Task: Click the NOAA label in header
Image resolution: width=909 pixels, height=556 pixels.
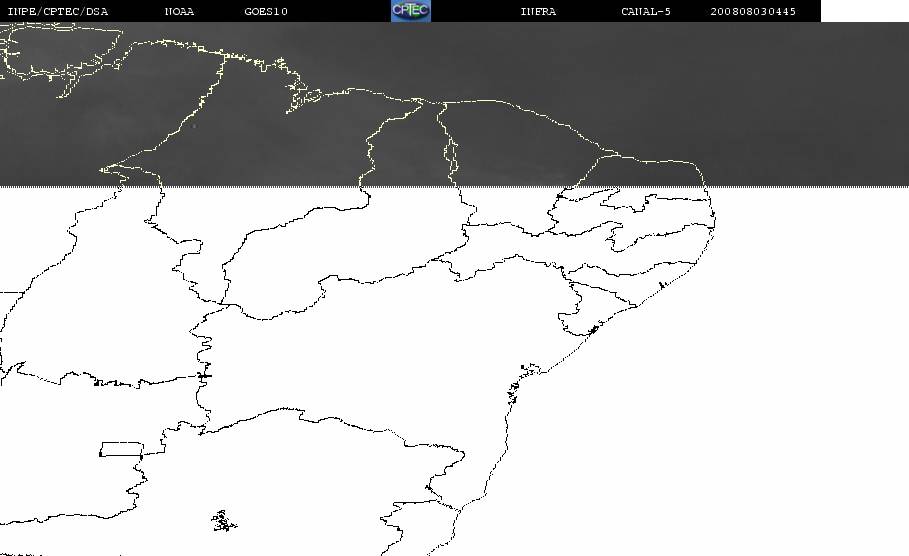Action: (179, 11)
